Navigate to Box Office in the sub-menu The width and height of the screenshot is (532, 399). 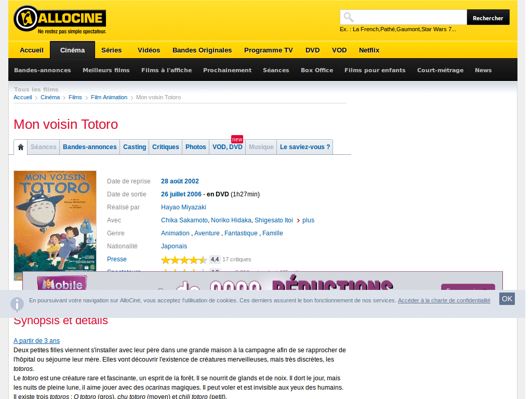(317, 70)
